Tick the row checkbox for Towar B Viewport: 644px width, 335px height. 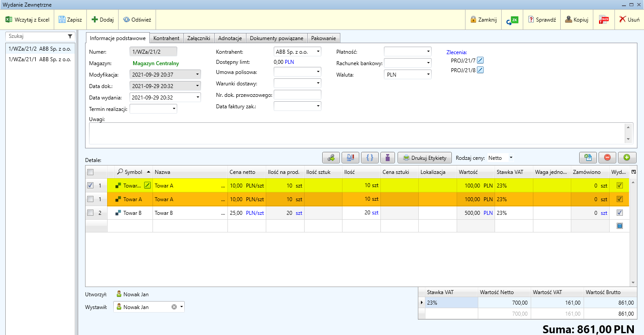coord(91,213)
